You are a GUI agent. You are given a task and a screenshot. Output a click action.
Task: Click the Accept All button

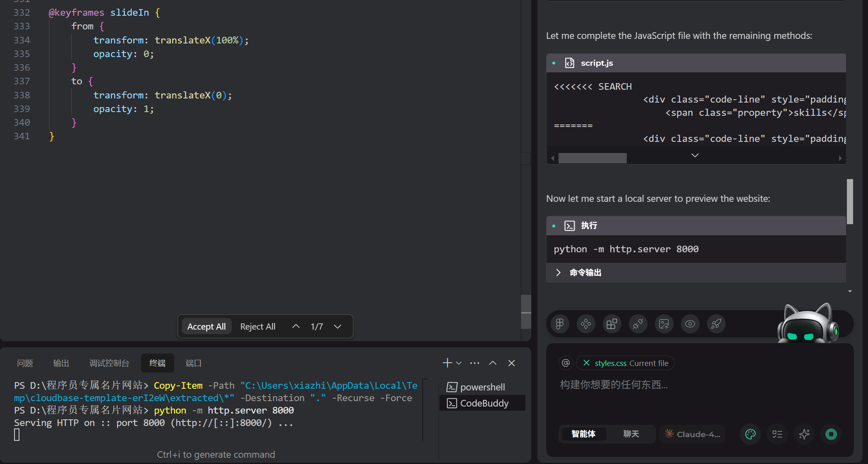tap(206, 327)
